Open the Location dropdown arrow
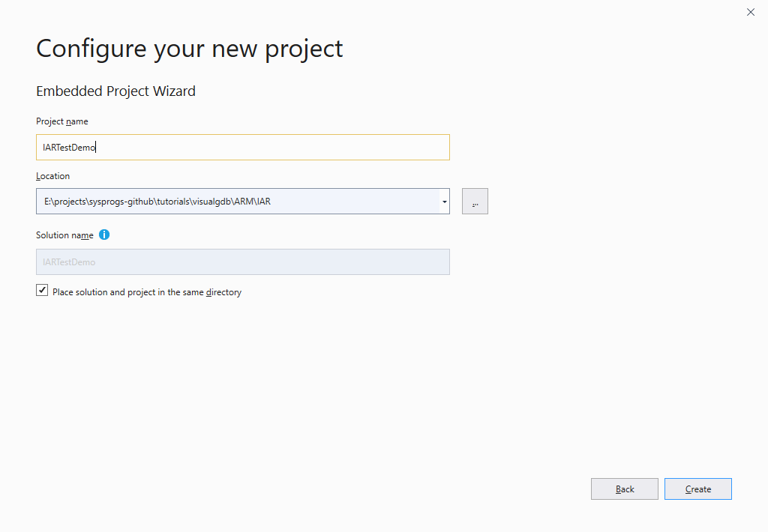The width and height of the screenshot is (768, 532). click(x=444, y=202)
